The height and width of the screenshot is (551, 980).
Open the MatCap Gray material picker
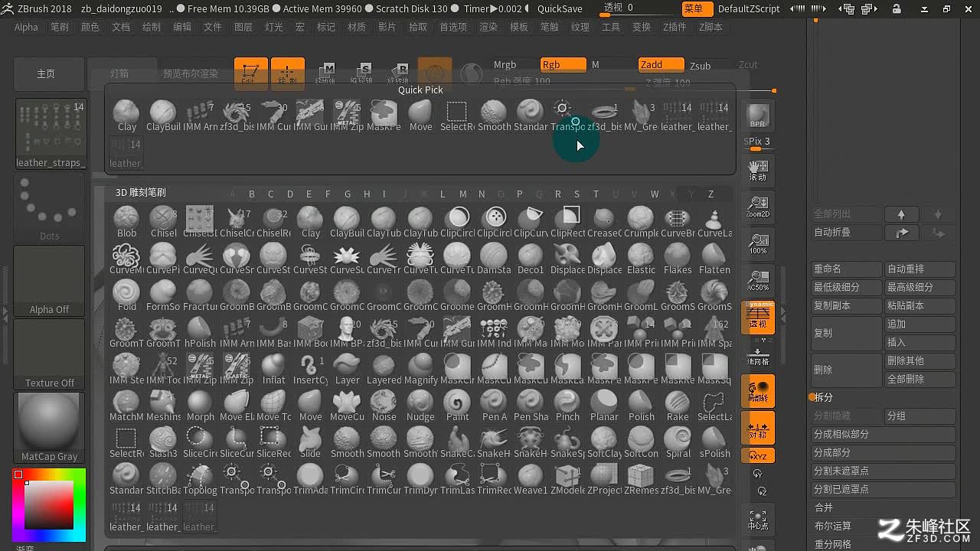pos(49,428)
